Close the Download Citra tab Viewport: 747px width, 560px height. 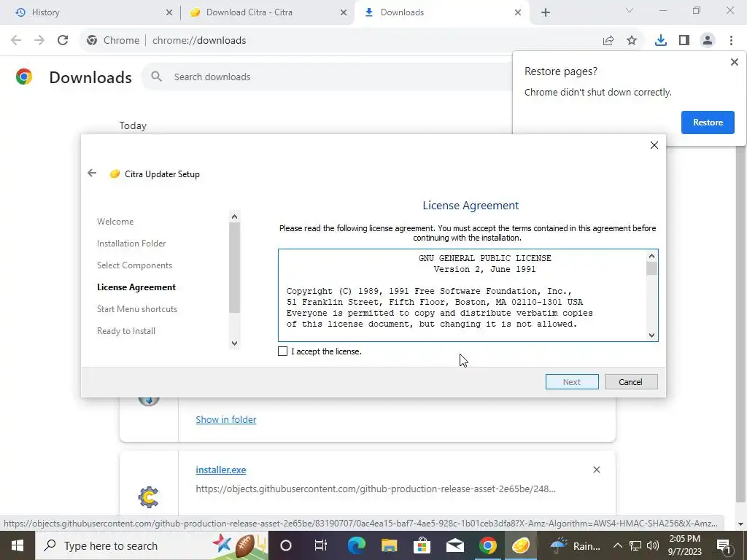click(344, 12)
